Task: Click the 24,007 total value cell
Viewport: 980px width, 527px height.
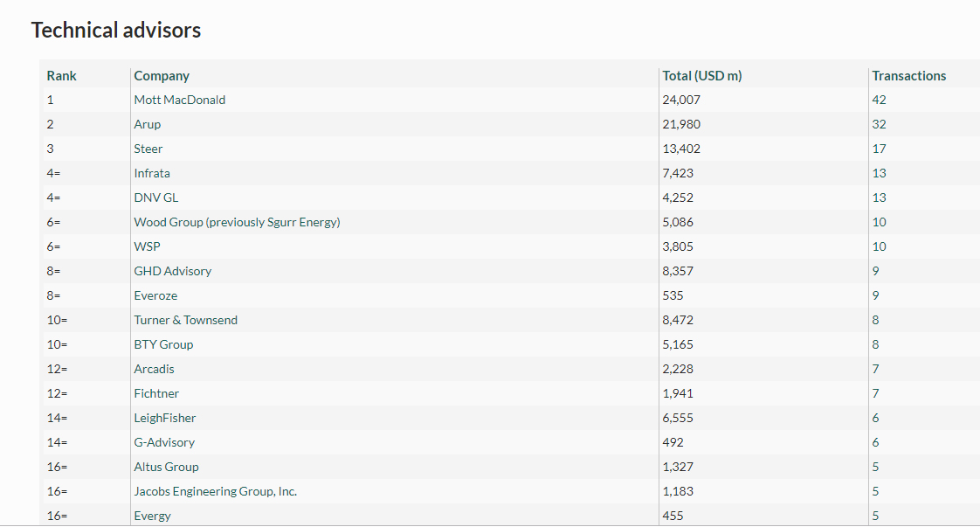Action: coord(681,100)
